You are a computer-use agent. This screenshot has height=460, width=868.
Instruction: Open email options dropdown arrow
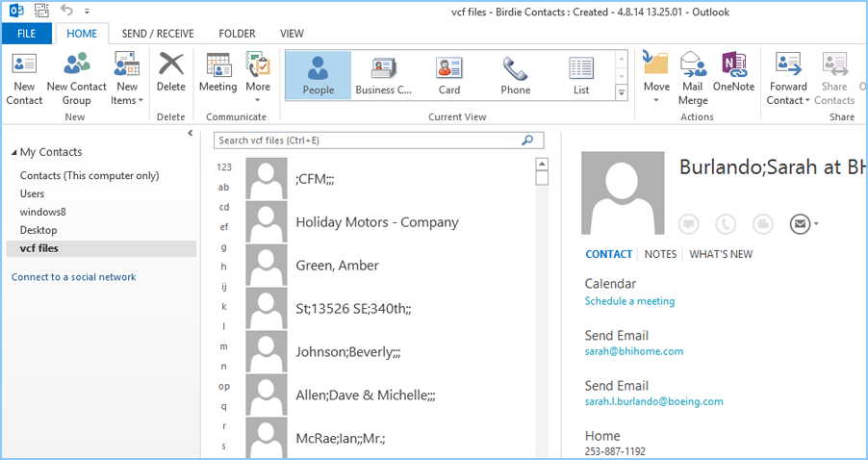point(816,224)
